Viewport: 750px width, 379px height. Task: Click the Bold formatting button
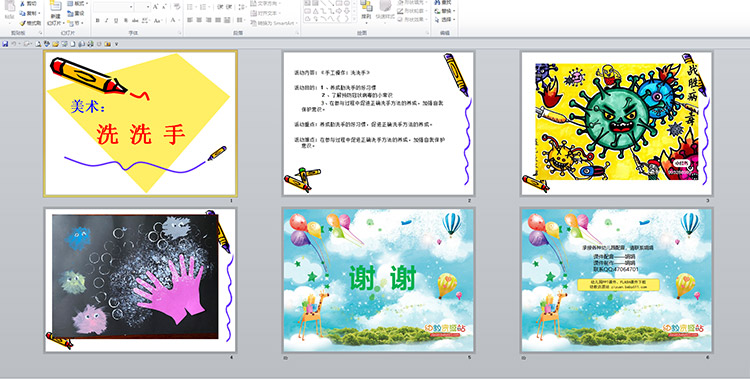coord(98,21)
